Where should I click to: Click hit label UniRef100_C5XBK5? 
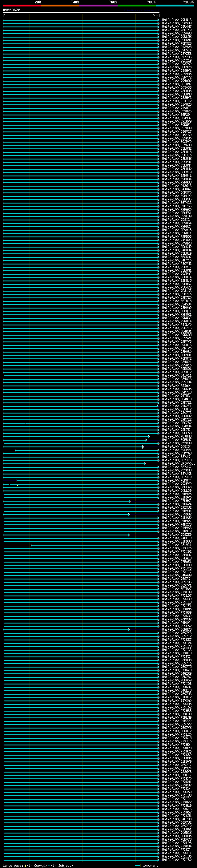tap(177, 111)
